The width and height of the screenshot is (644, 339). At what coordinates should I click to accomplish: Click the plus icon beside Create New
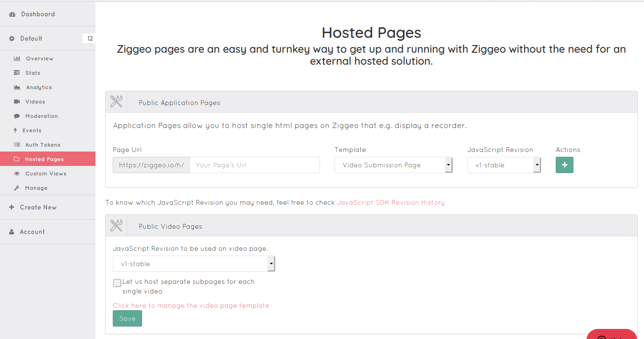[x=12, y=208]
